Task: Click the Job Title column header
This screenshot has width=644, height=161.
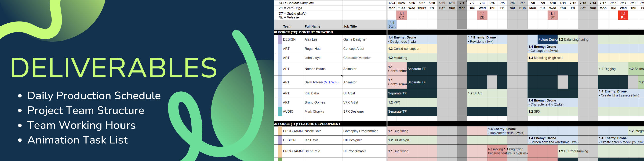Action: 350,26
